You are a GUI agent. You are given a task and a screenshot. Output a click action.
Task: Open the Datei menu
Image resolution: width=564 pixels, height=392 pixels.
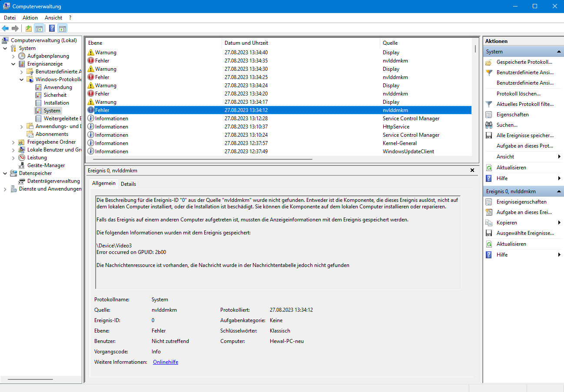[x=10, y=18]
